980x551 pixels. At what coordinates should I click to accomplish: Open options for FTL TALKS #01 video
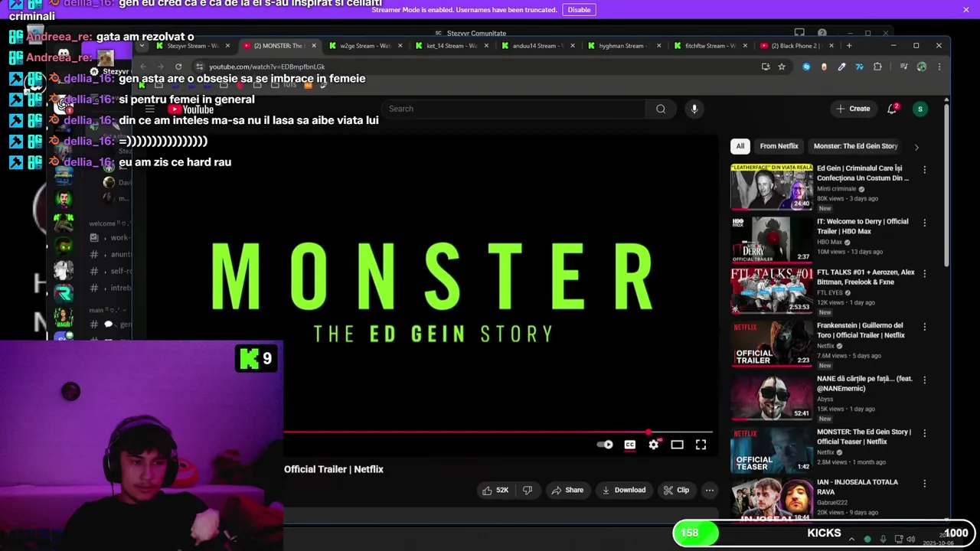coord(924,273)
